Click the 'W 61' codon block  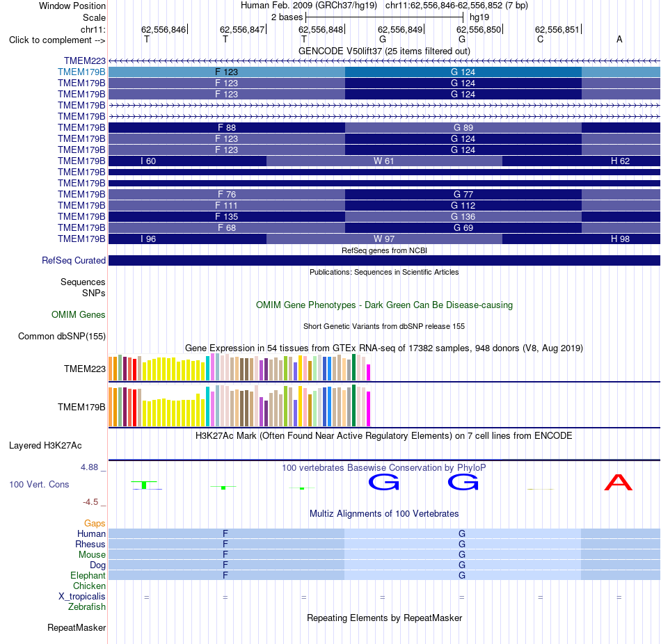[384, 161]
